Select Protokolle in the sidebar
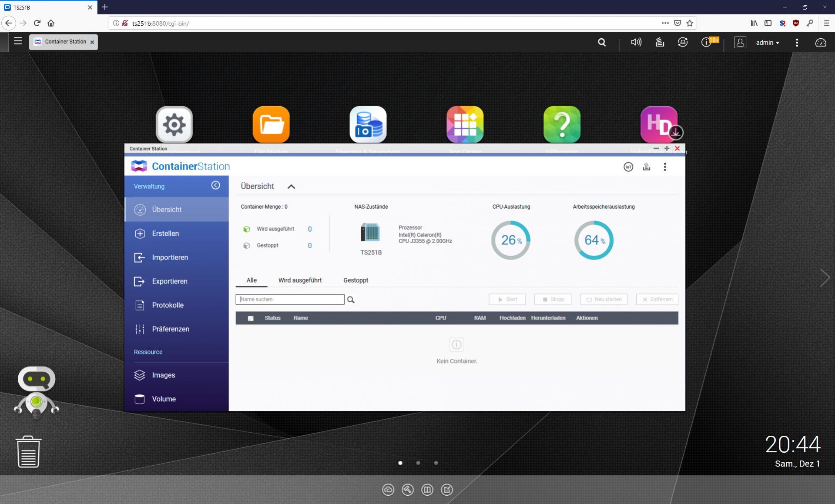This screenshot has height=504, width=835. coord(177,305)
